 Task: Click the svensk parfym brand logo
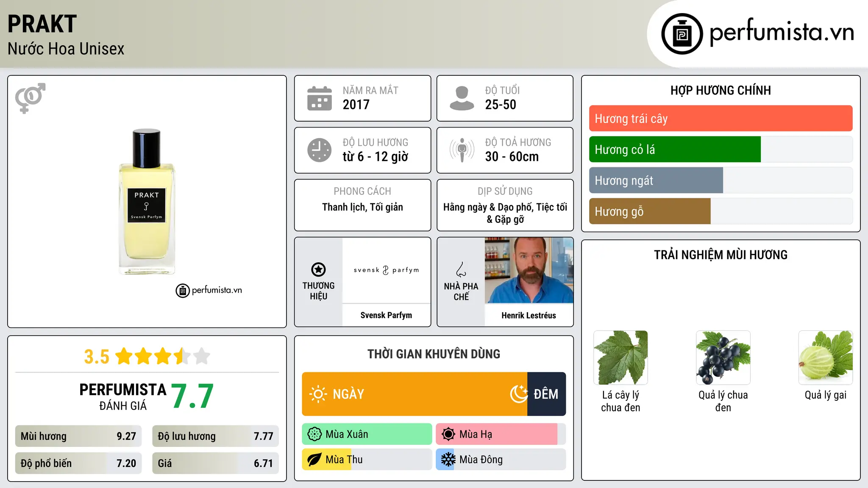pos(386,270)
